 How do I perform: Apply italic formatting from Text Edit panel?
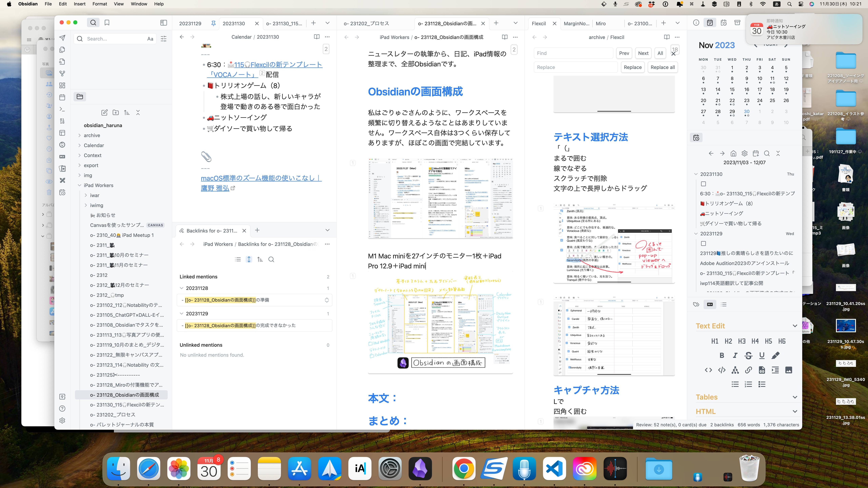[735, 355]
